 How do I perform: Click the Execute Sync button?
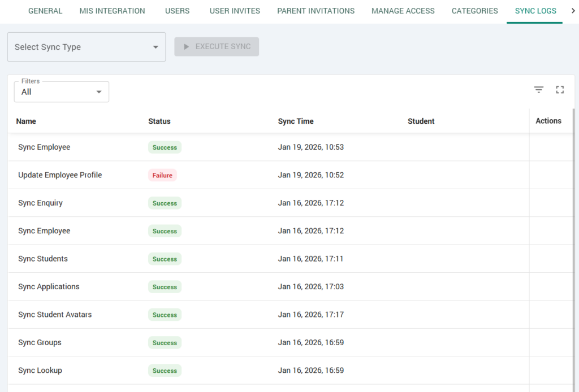(x=217, y=47)
